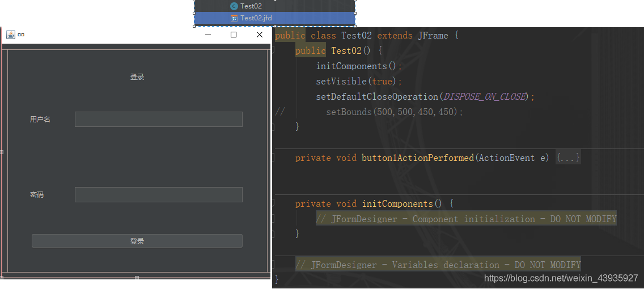Click the bottom-edge resize handle of the form
The height and width of the screenshot is (289, 644).
[137, 278]
